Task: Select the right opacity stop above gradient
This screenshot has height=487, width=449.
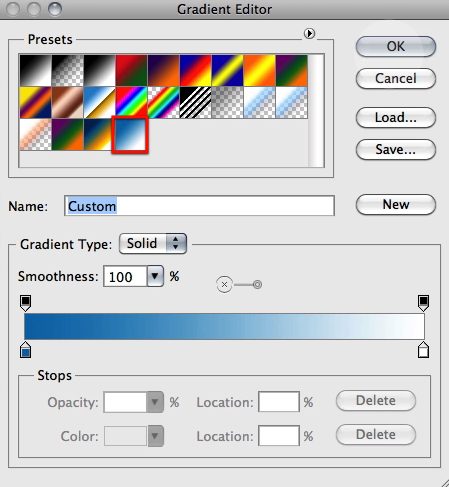Action: 423,303
